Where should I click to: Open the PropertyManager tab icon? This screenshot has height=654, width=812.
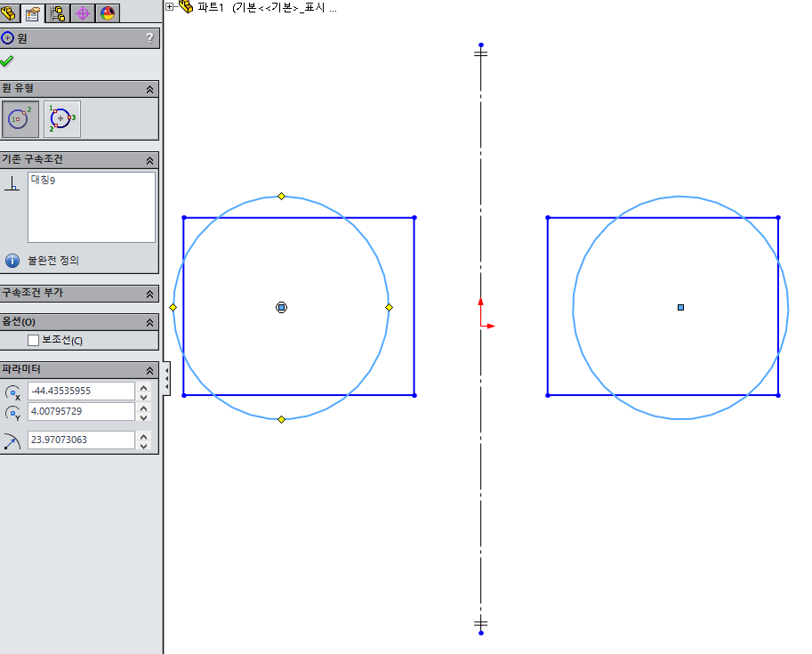(x=33, y=13)
